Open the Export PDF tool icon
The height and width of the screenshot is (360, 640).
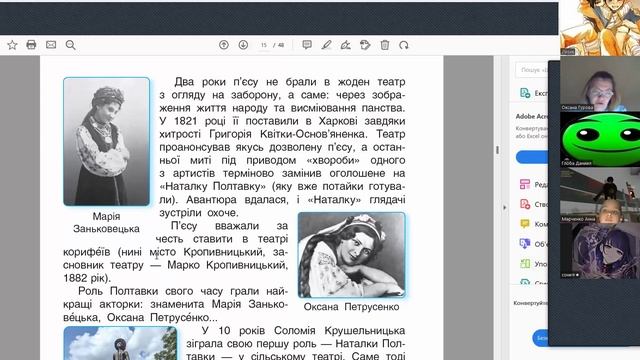pos(525,93)
